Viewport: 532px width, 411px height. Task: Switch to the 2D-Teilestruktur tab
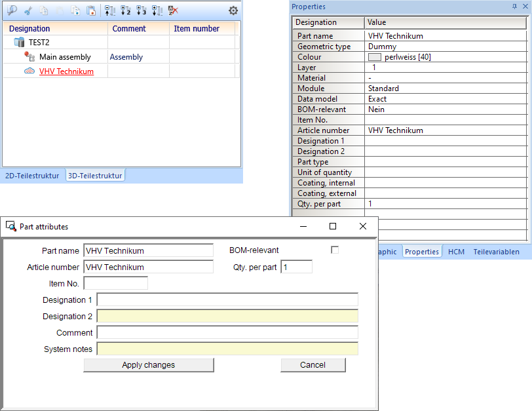pyautogui.click(x=32, y=176)
